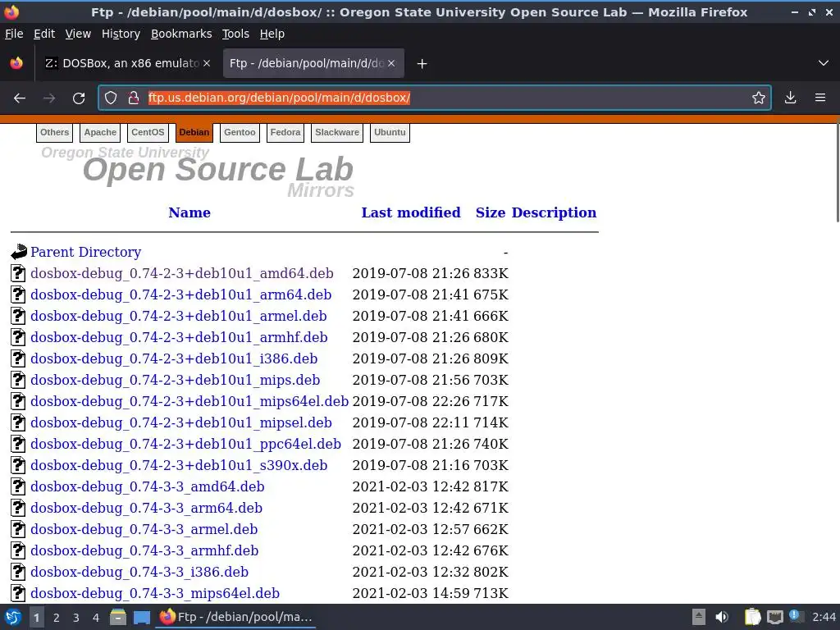Click file icon beside dosbox-debug deb10u1_s390x.deb
The image size is (840, 630).
pos(18,465)
